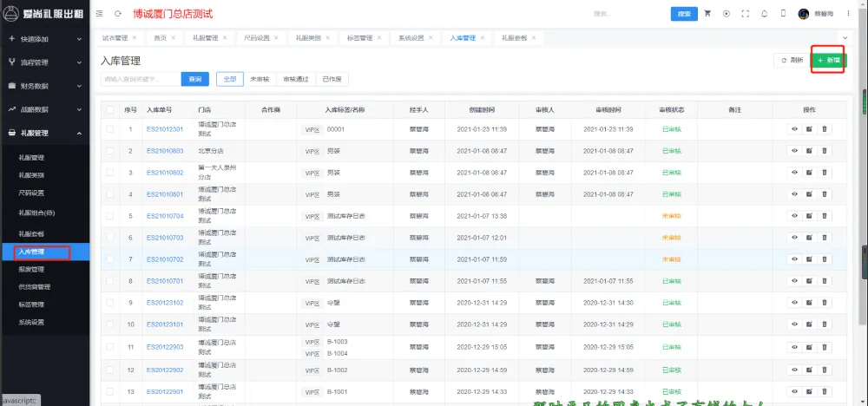Image resolution: width=868 pixels, height=406 pixels.
Task: View details of record ES21012301 via eye icon
Action: click(x=793, y=129)
